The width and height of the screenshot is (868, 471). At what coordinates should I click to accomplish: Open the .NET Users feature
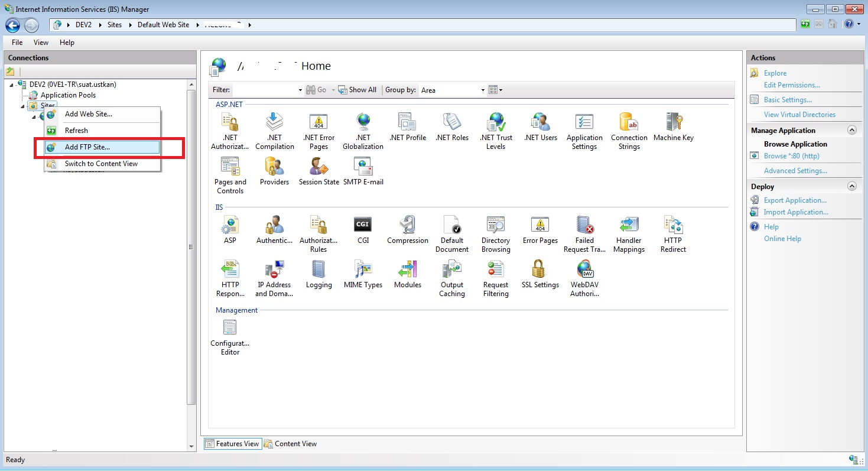pyautogui.click(x=541, y=127)
